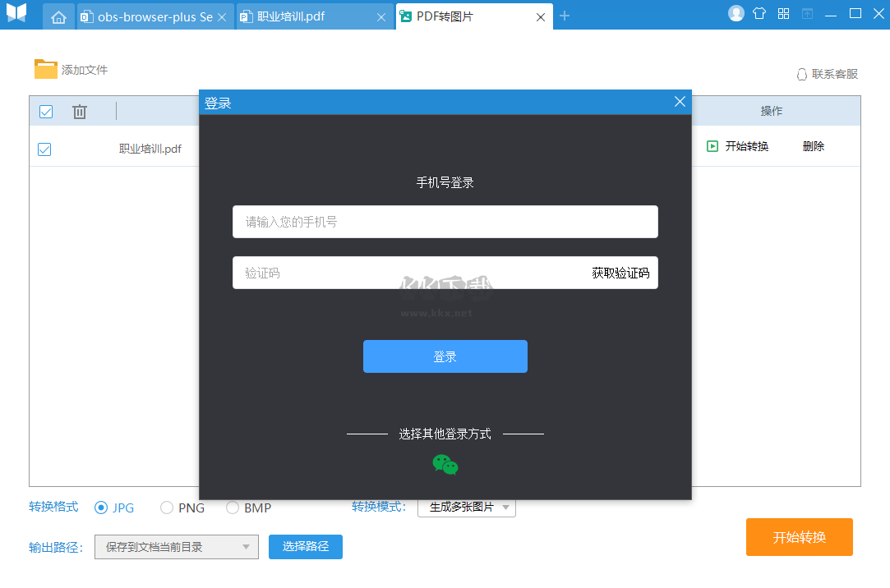Click 获取验证码 to get verification code

pyautogui.click(x=622, y=272)
